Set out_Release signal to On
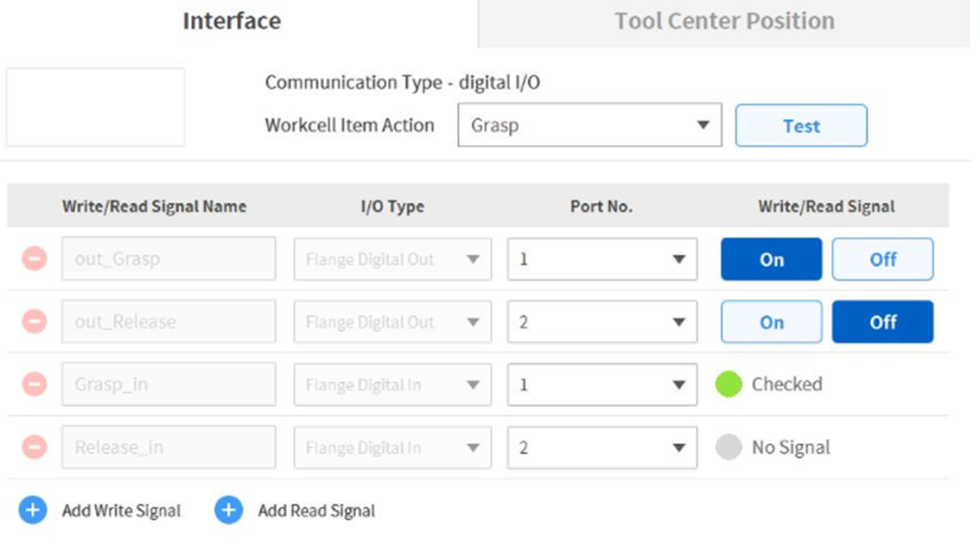 771,322
